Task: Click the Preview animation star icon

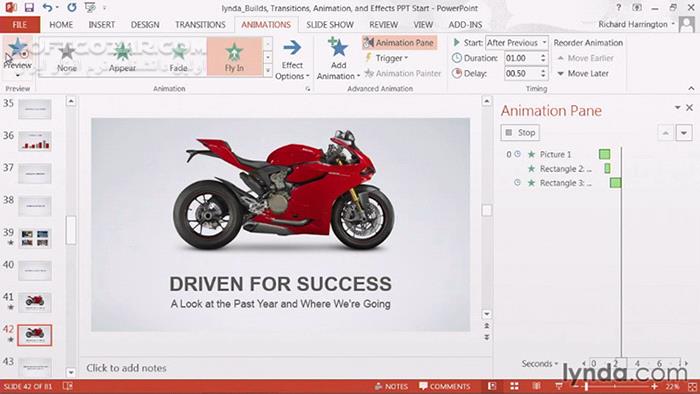Action: click(17, 48)
